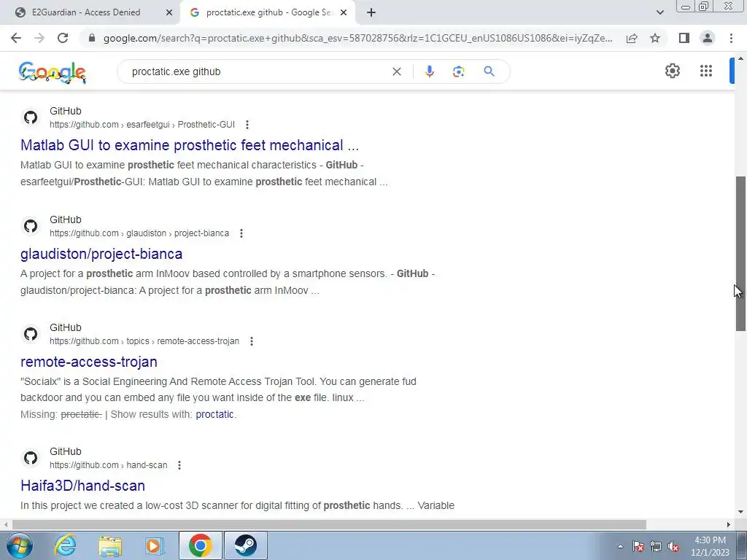Open glaudiston/project-bianca result
The height and width of the screenshot is (560, 747).
101,254
